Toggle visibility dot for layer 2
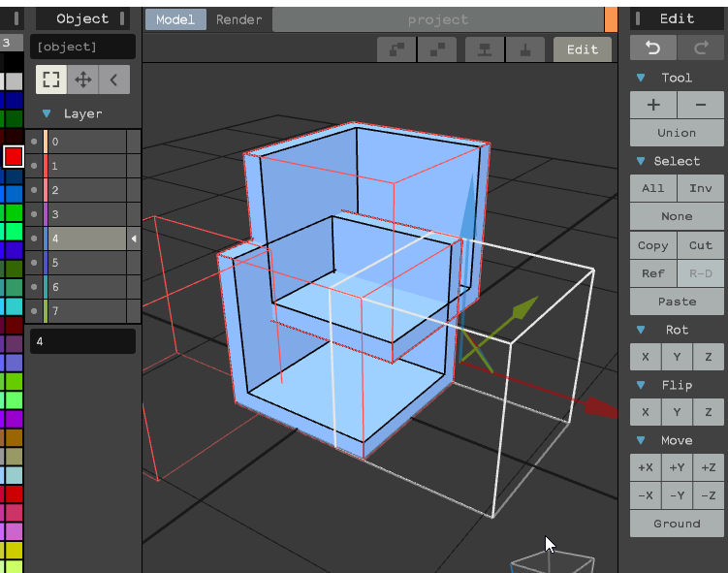The image size is (728, 573). 34,190
